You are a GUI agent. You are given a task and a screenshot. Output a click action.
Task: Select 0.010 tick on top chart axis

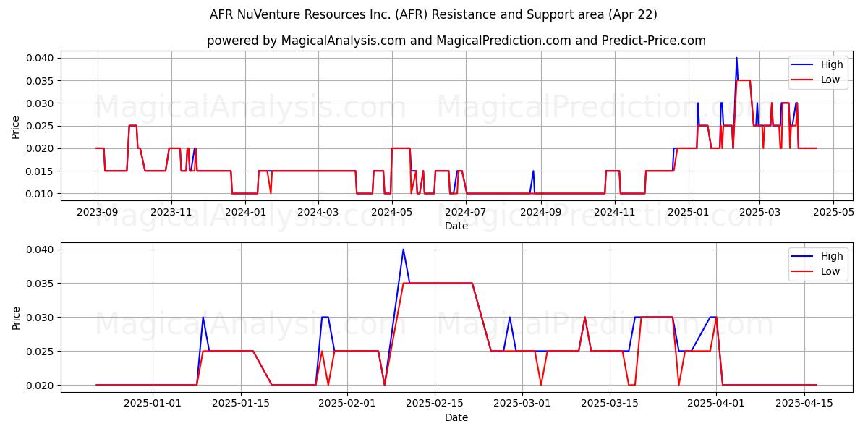coord(41,194)
